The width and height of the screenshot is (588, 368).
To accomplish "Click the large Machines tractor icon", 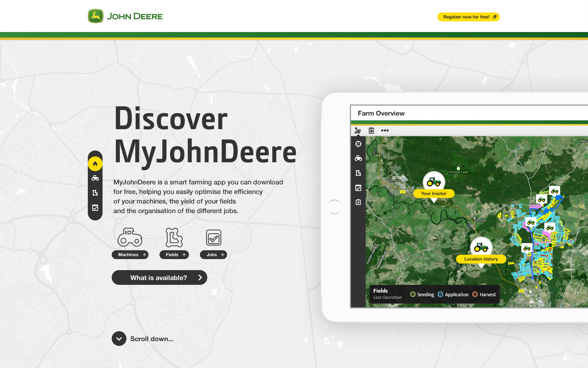I will pyautogui.click(x=130, y=237).
